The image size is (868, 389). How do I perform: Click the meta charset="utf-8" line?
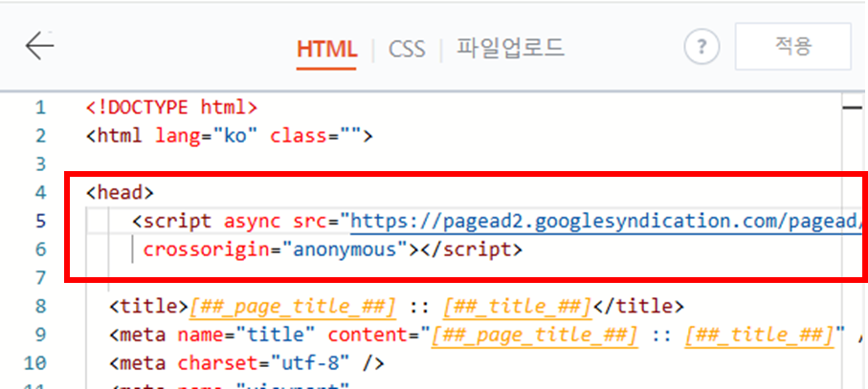pyautogui.click(x=246, y=363)
